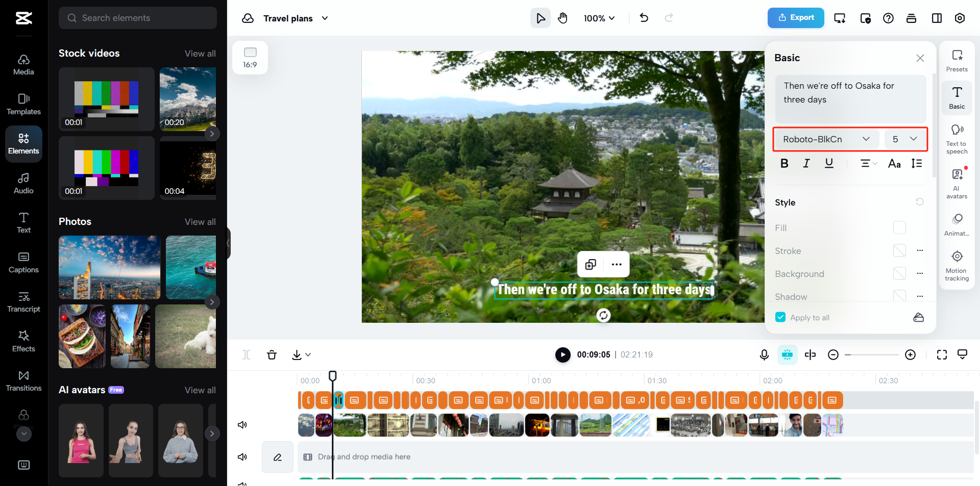Click the microphone record voiceover icon
The height and width of the screenshot is (486, 980).
tap(764, 355)
